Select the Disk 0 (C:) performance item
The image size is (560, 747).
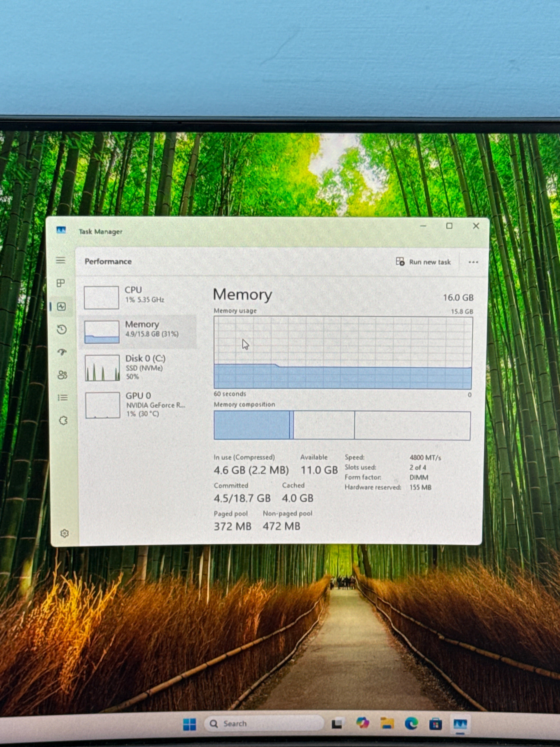point(138,368)
